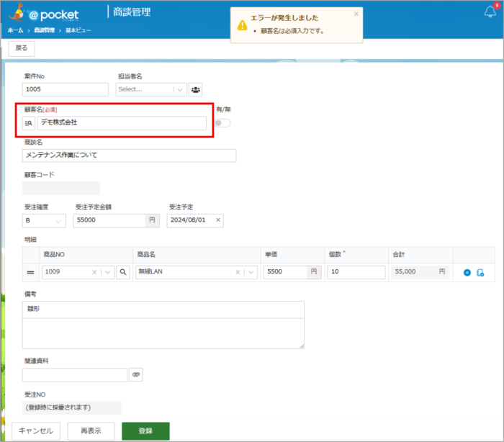Click the attachment clip icon for 関連資料
Screen dimensions: 504x442
pyautogui.click(x=136, y=375)
